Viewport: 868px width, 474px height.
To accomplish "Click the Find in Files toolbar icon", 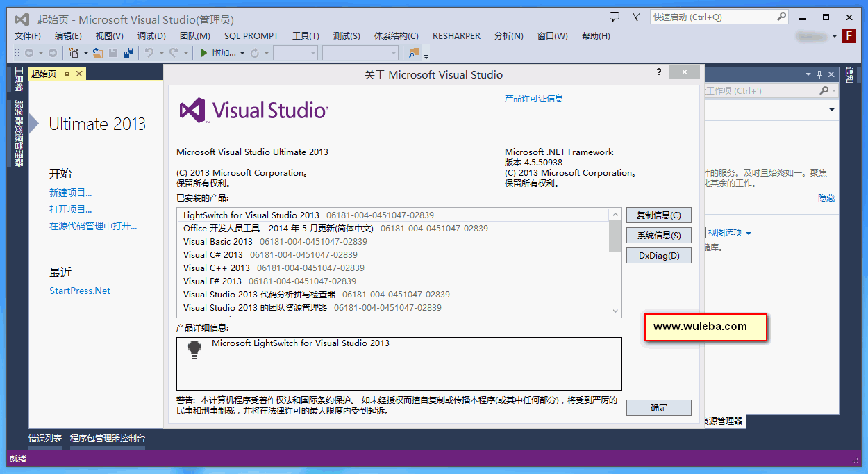I will tap(415, 53).
